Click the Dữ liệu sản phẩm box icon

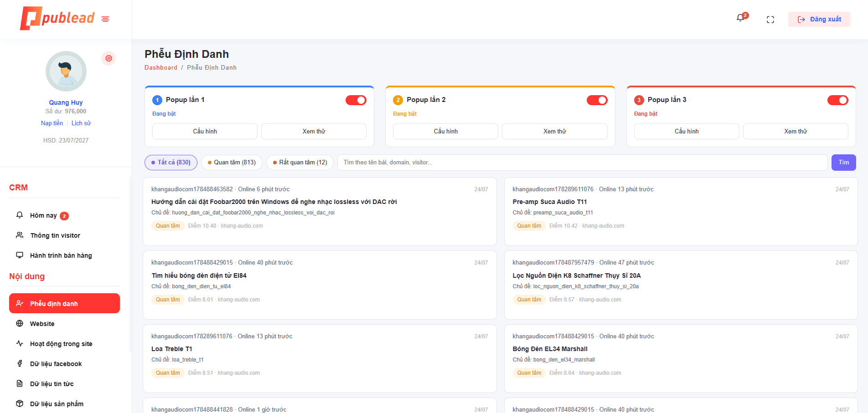coord(20,403)
